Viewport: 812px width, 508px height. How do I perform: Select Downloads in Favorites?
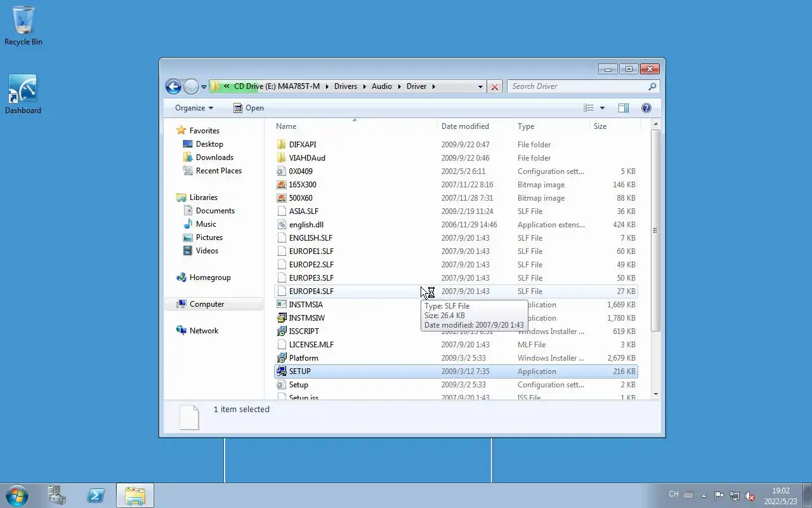pos(214,157)
